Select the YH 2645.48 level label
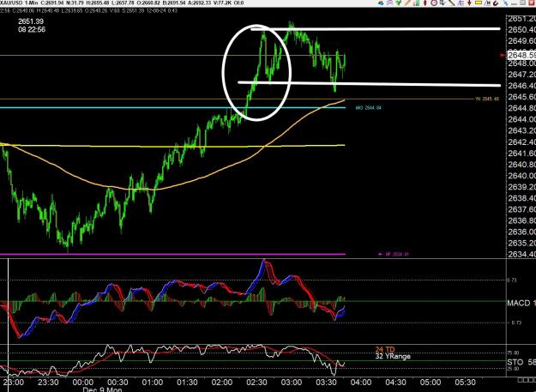 (x=487, y=100)
